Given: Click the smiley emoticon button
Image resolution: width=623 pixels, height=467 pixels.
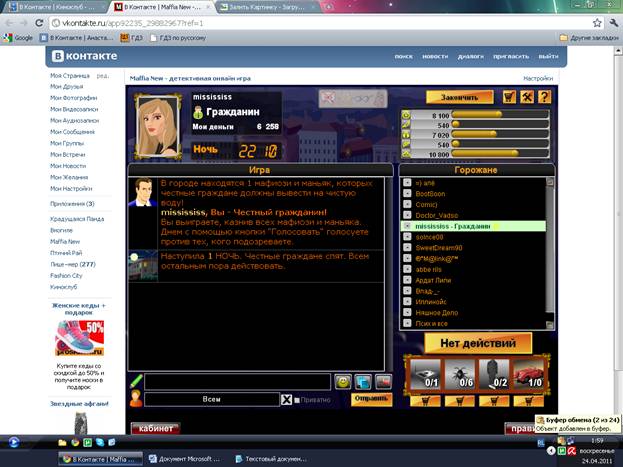Looking at the screenshot, I should pyautogui.click(x=343, y=382).
